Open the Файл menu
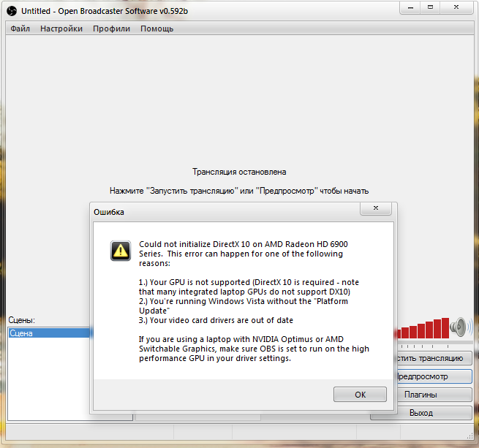This screenshot has width=479, height=448. pyautogui.click(x=20, y=29)
